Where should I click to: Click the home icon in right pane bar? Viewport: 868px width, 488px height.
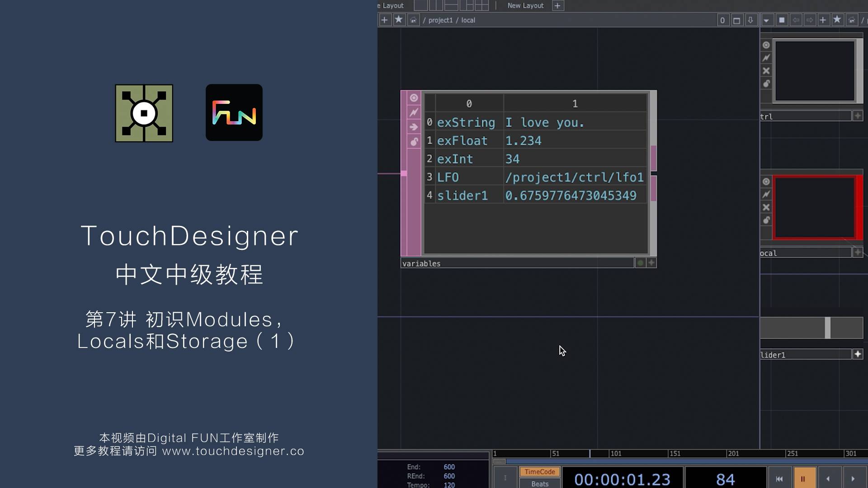coord(852,20)
